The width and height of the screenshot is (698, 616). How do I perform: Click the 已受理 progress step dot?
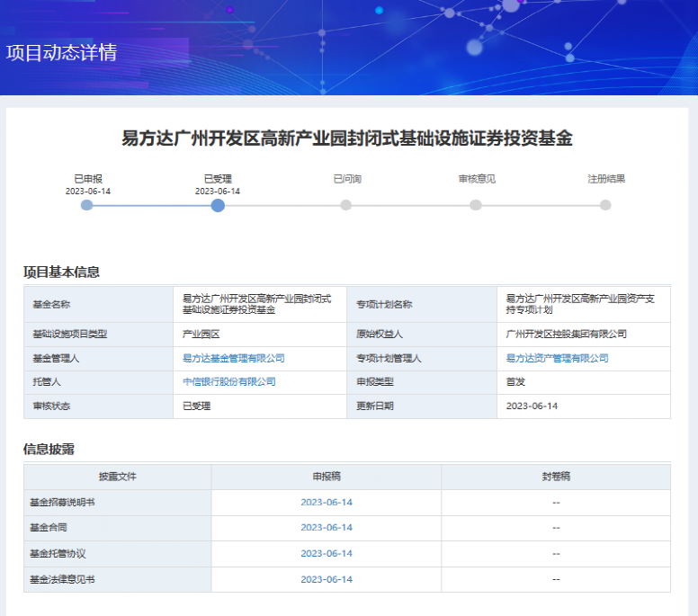click(218, 205)
